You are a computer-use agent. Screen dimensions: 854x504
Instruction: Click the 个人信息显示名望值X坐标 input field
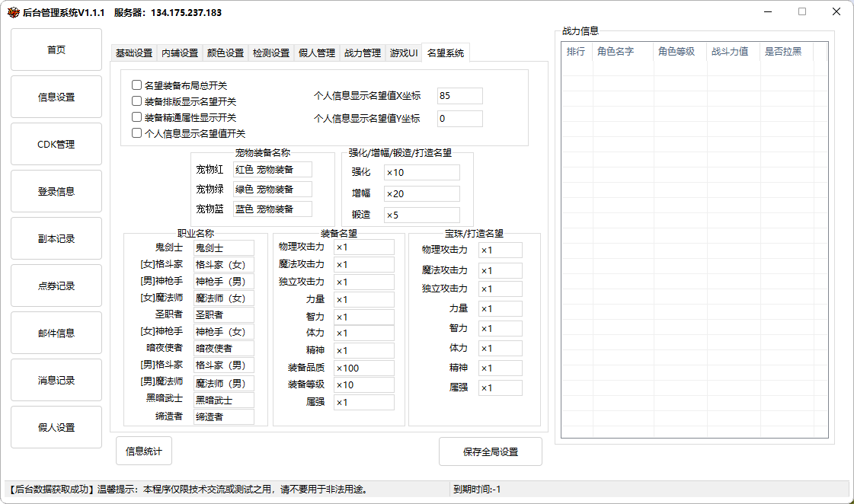[459, 96]
